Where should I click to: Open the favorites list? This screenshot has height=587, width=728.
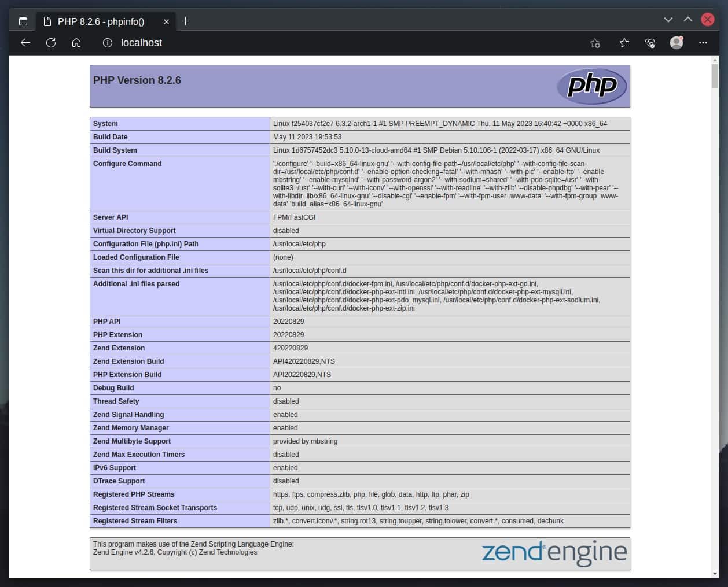click(x=624, y=43)
